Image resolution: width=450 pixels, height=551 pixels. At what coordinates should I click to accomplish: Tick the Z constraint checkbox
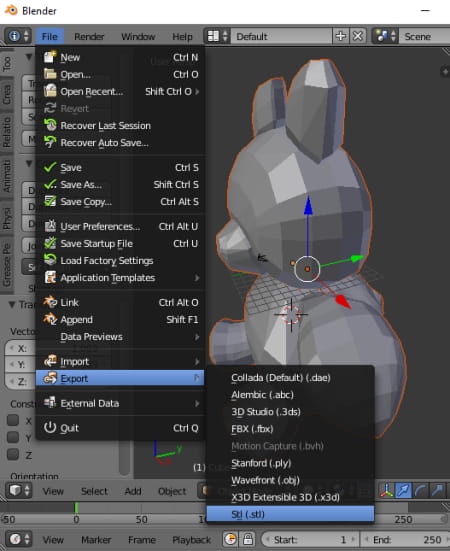13,454
